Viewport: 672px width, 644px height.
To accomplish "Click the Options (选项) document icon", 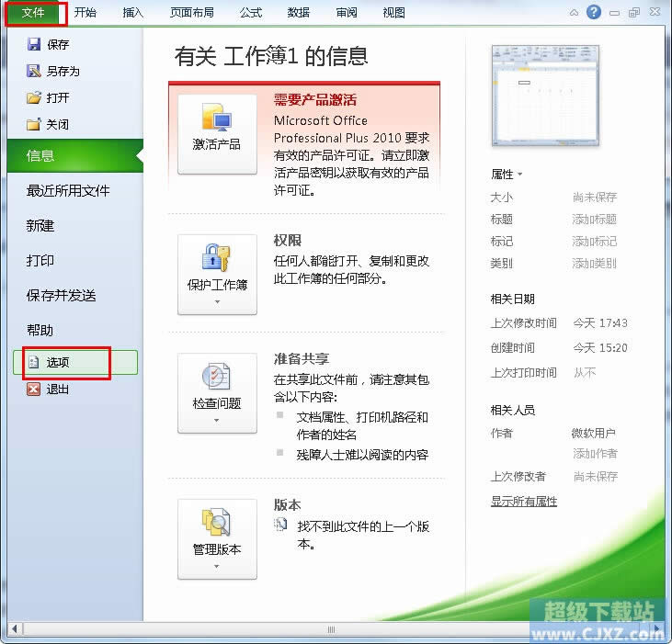I will (x=34, y=362).
